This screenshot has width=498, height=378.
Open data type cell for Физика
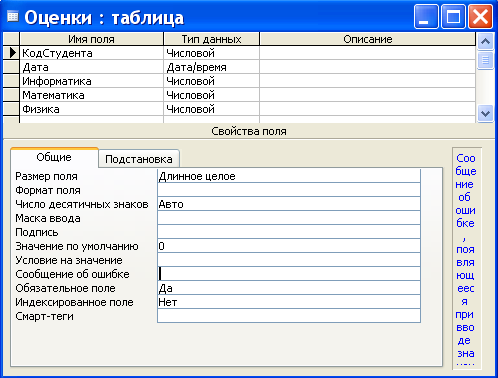[x=211, y=109]
